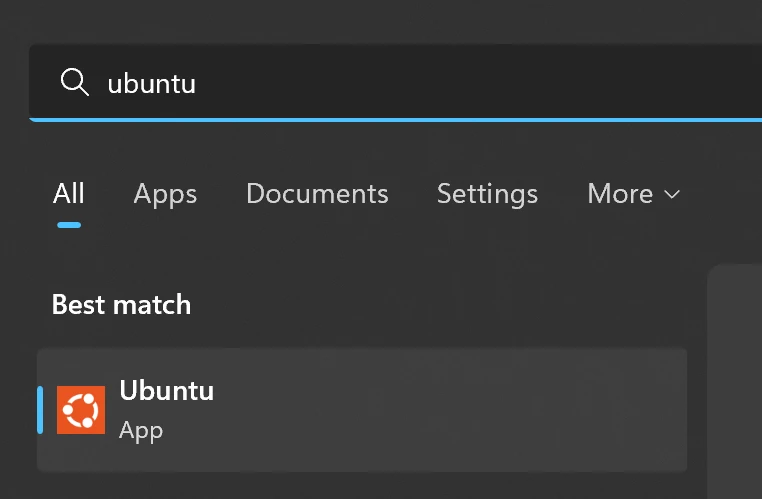Click the "Ubuntu" title in the result

point(166,391)
